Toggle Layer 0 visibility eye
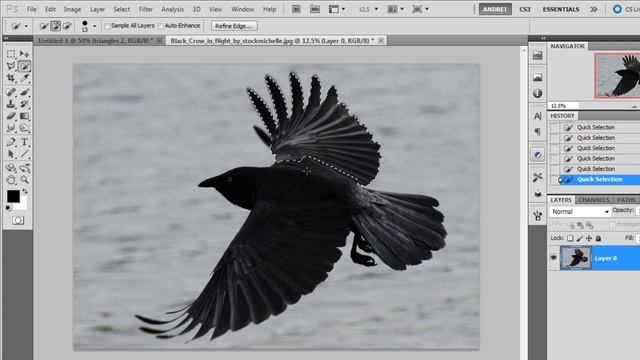This screenshot has height=360, width=640. (553, 258)
